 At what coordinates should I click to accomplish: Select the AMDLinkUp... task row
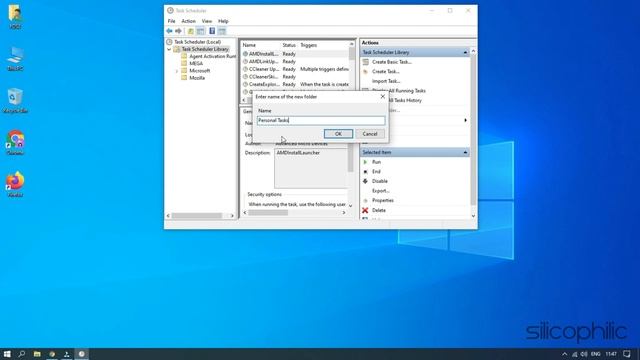295,62
